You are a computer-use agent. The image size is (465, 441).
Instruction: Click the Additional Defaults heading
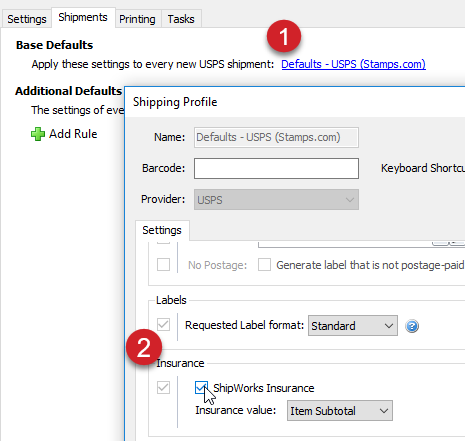coord(68,91)
